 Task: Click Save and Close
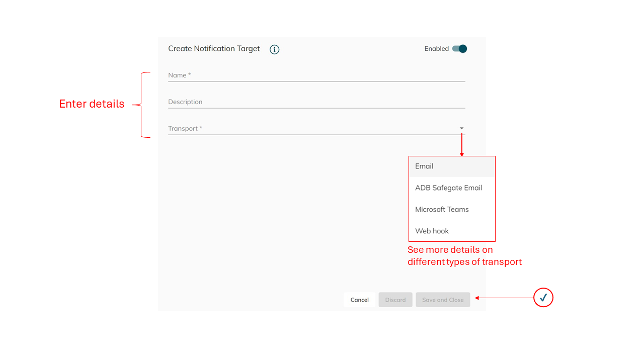443,299
